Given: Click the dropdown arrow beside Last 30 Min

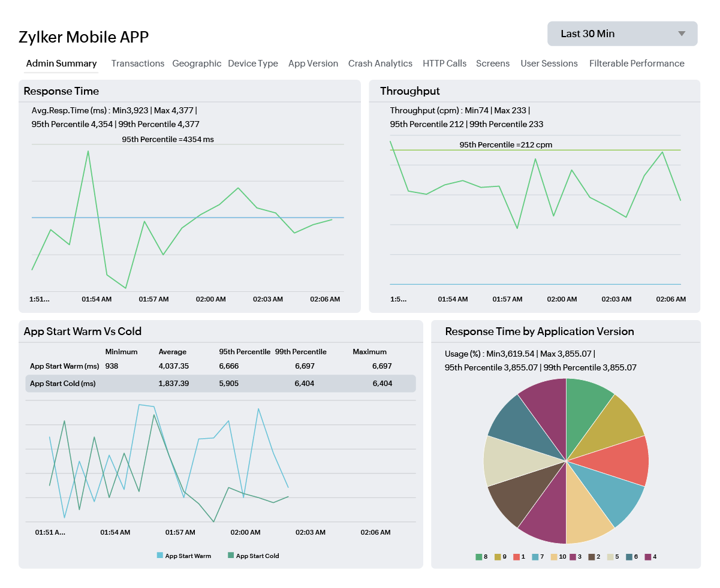Looking at the screenshot, I should [682, 34].
